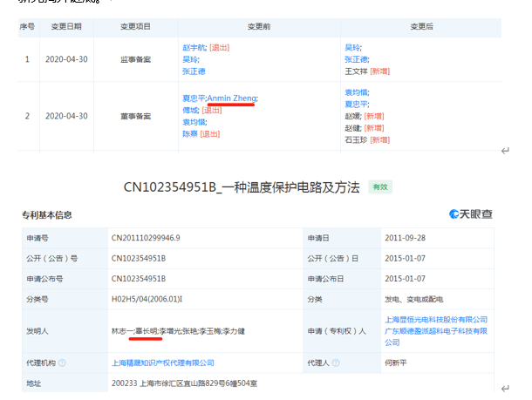Click the 申请号 field label

click(38, 238)
